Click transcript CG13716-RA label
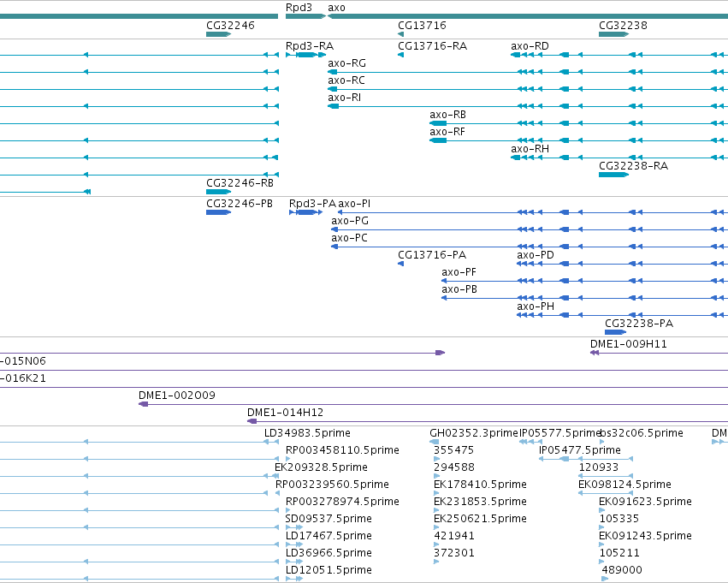Screen dimensions: 728x583 click(432, 46)
